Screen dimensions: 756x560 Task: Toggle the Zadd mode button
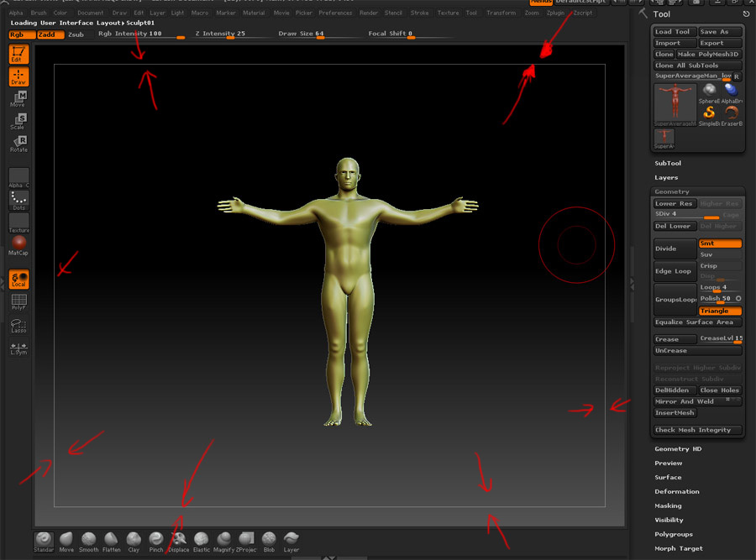(50, 34)
